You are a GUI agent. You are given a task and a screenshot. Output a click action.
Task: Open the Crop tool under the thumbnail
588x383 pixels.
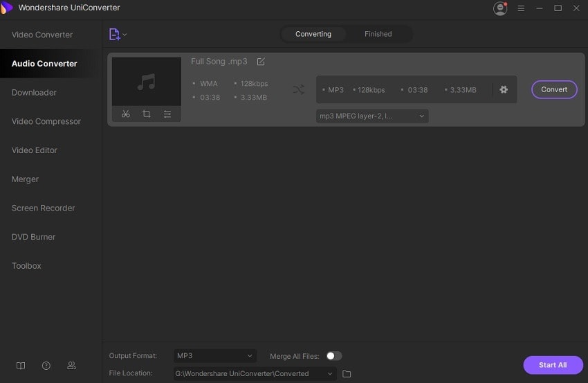click(x=147, y=114)
